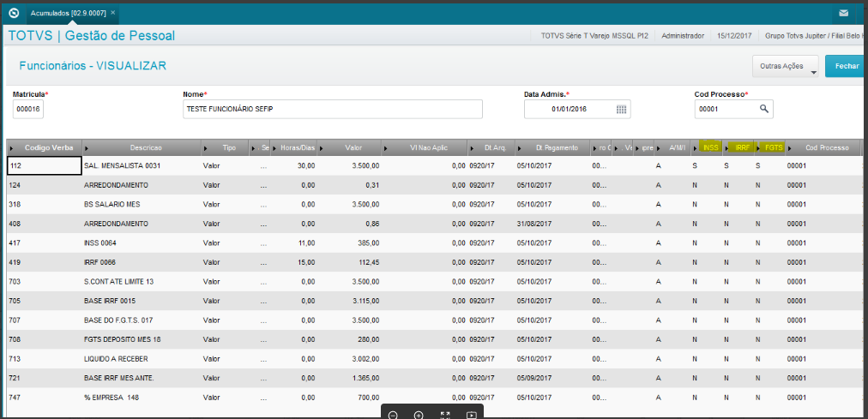
Task: Click the value 280,00 in FGTS DEPOSITO
Action: pyautogui.click(x=368, y=339)
